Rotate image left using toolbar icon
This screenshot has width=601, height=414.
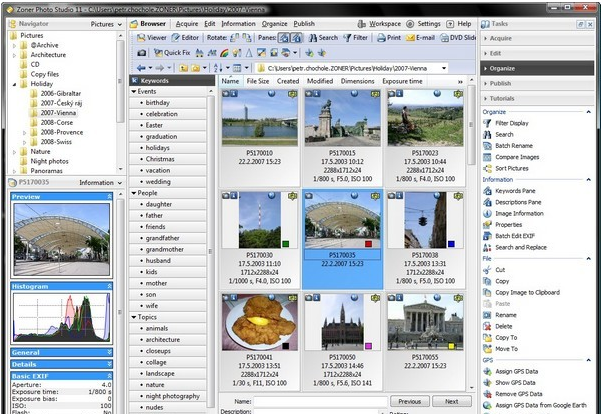[235, 38]
